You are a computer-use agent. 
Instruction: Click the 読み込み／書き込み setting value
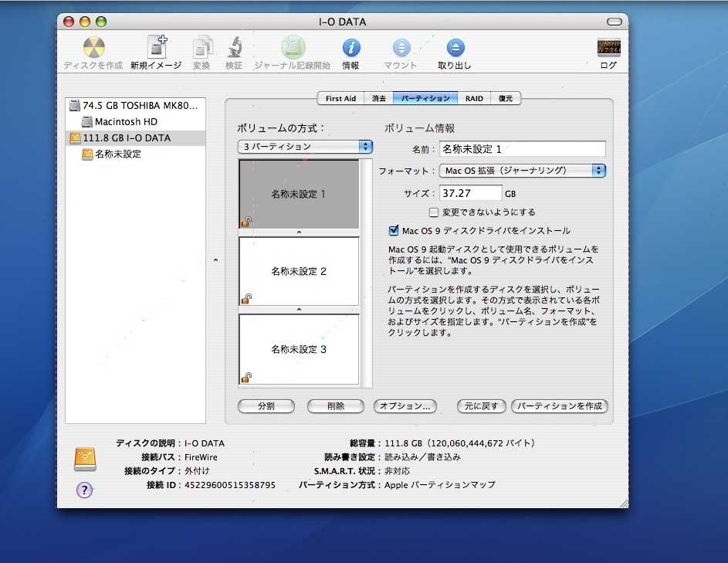click(x=422, y=457)
